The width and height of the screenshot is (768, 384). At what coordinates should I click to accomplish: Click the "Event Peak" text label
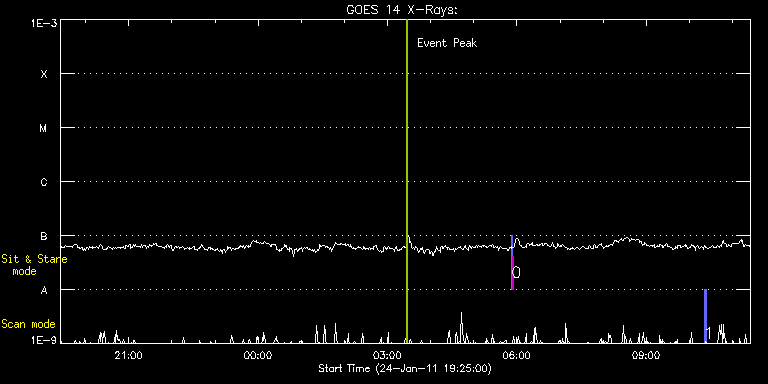[447, 43]
